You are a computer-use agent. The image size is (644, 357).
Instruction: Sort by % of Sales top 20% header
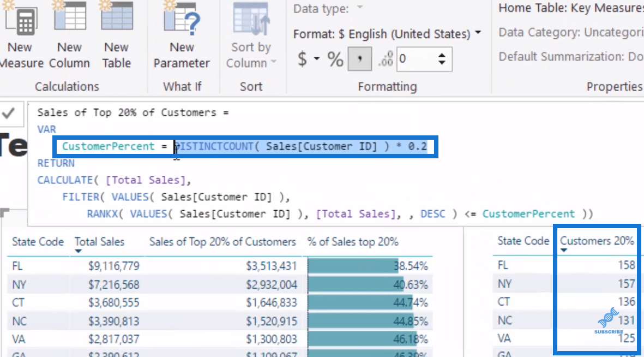tap(352, 241)
